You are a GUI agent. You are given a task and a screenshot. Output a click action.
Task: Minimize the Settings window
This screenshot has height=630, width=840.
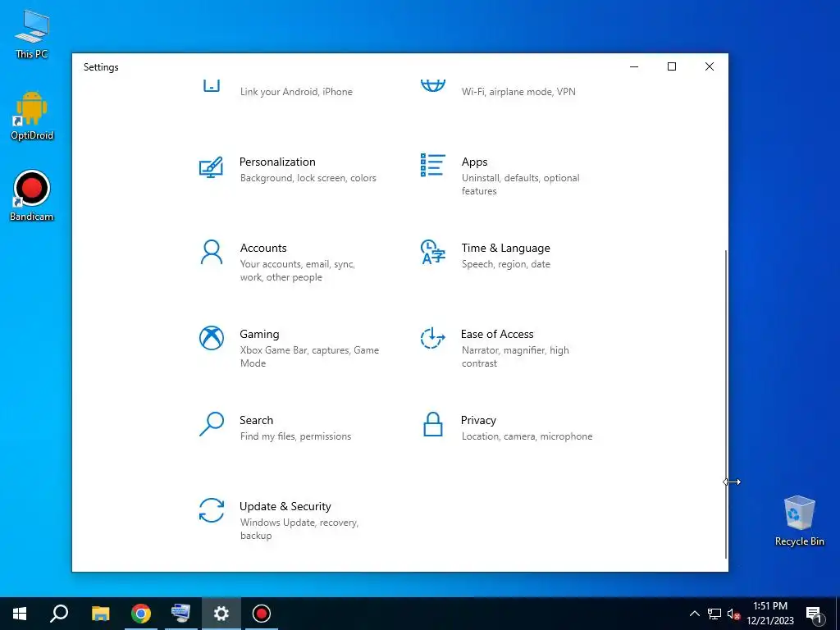click(x=634, y=66)
